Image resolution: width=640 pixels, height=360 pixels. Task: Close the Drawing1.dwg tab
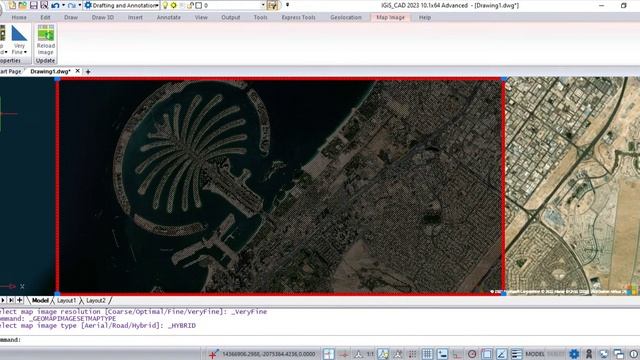(x=78, y=71)
